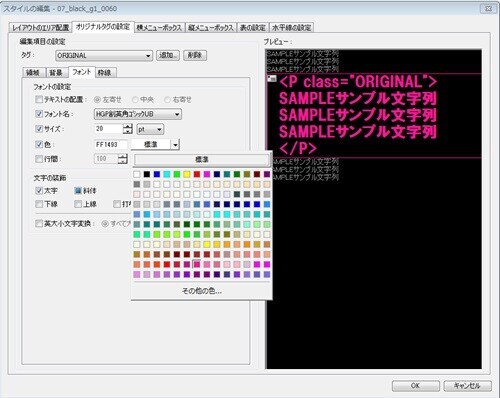
Task: Click the color code field FF1493
Action: 111,145
